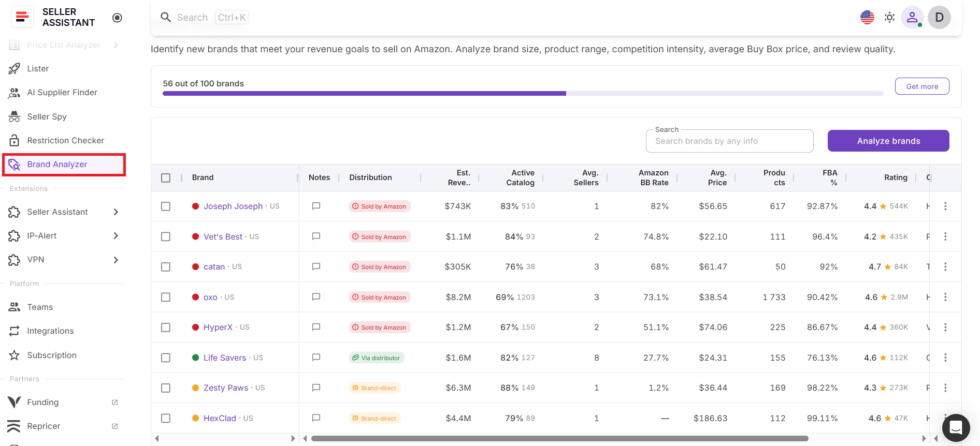Check the select-all header checkbox
This screenshot has height=446, width=980.
[166, 177]
